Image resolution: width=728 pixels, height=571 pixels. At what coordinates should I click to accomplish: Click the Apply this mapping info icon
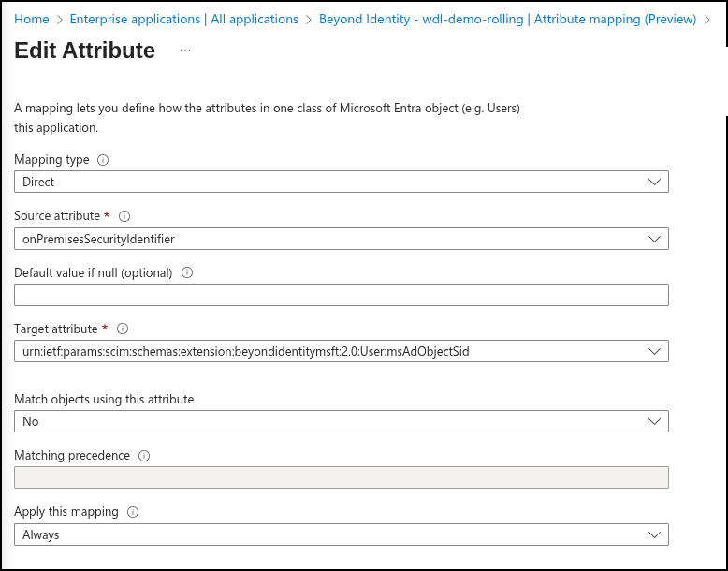132,512
